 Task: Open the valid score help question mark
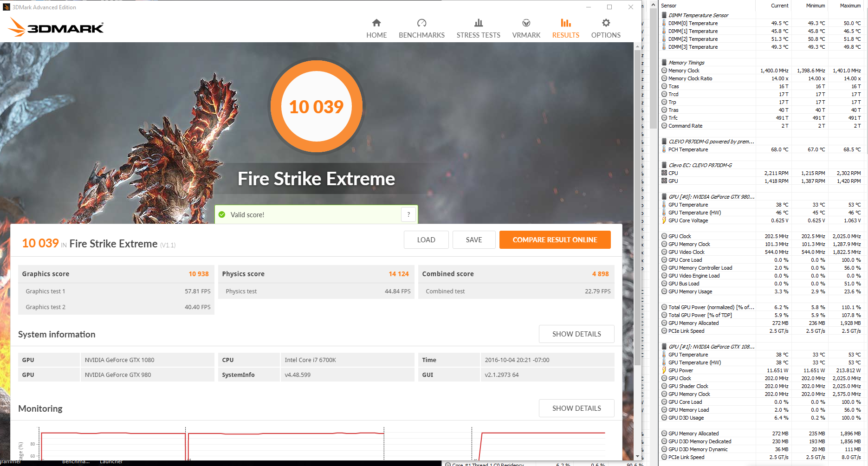pyautogui.click(x=408, y=214)
